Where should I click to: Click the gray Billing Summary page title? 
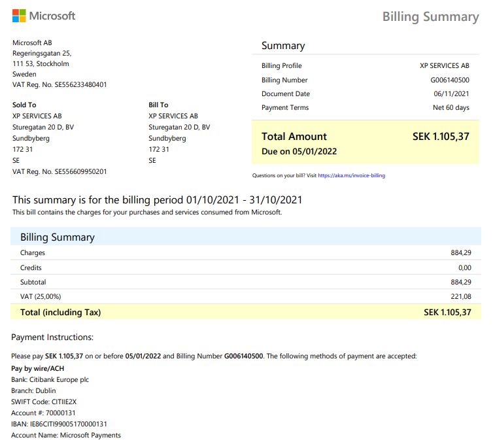[x=430, y=17]
